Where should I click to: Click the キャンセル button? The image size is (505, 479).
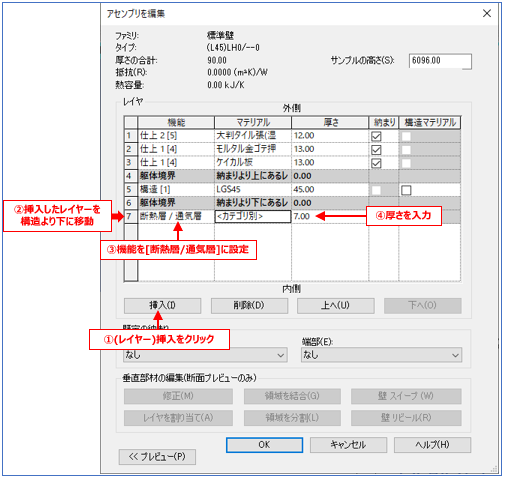point(348,445)
